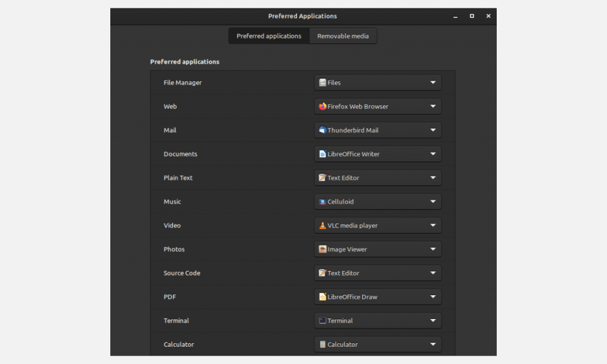Screen dimensions: 607x364
Task: Switch to the Removable media tab
Action: pos(343,36)
